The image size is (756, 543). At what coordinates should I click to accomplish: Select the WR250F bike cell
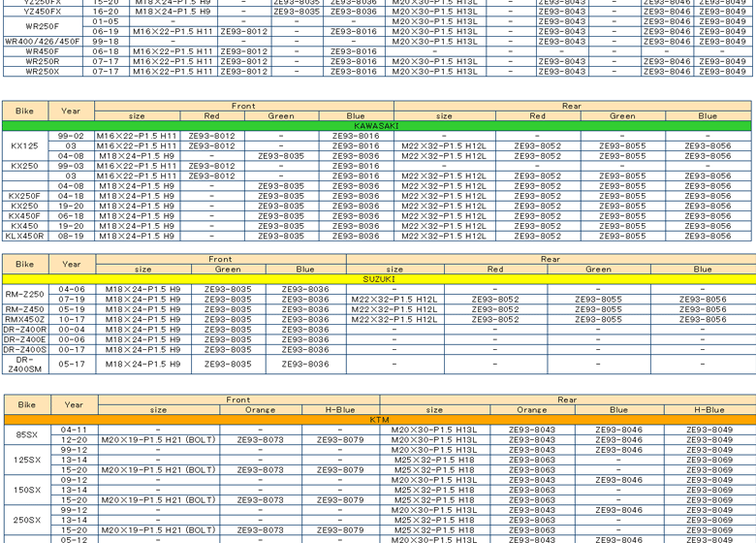click(x=43, y=26)
